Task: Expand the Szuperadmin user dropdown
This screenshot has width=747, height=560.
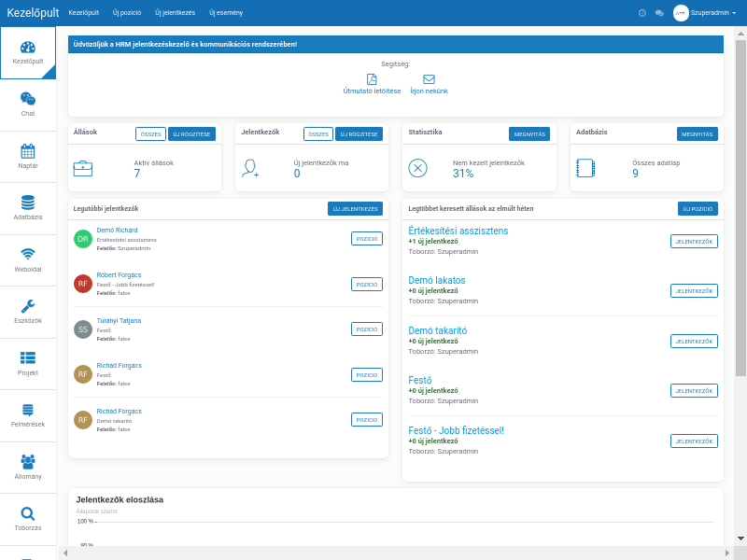Action: pyautogui.click(x=712, y=13)
